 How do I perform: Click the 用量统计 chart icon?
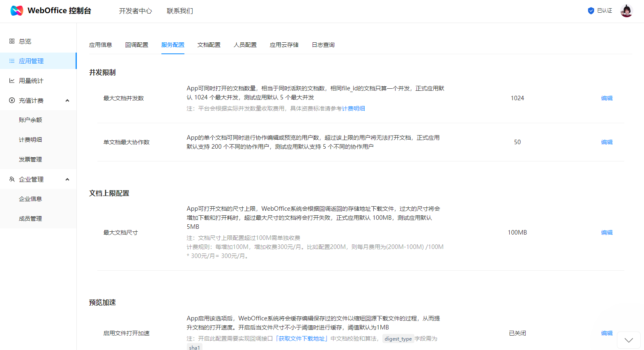pos(12,81)
